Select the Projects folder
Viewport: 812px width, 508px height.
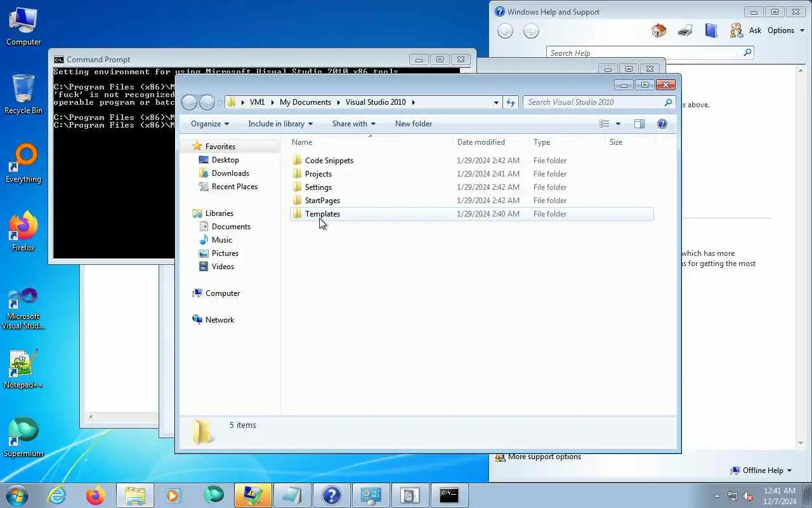coord(471,174)
